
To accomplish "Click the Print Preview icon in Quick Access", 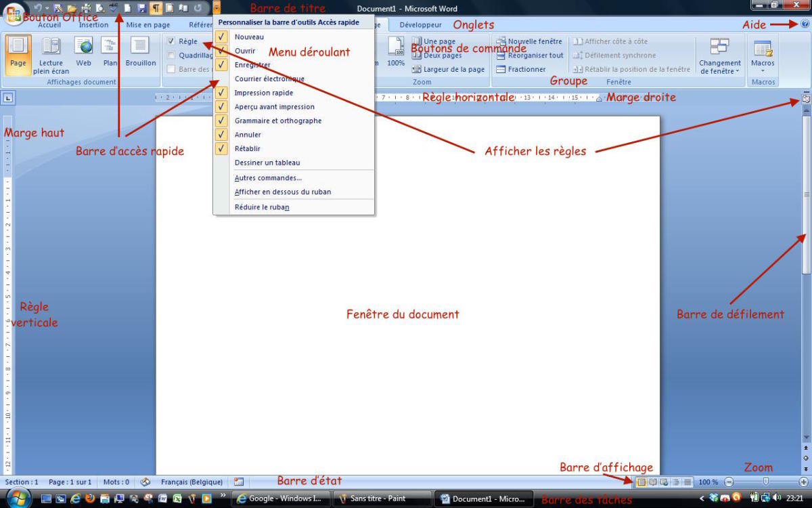I will click(x=99, y=8).
